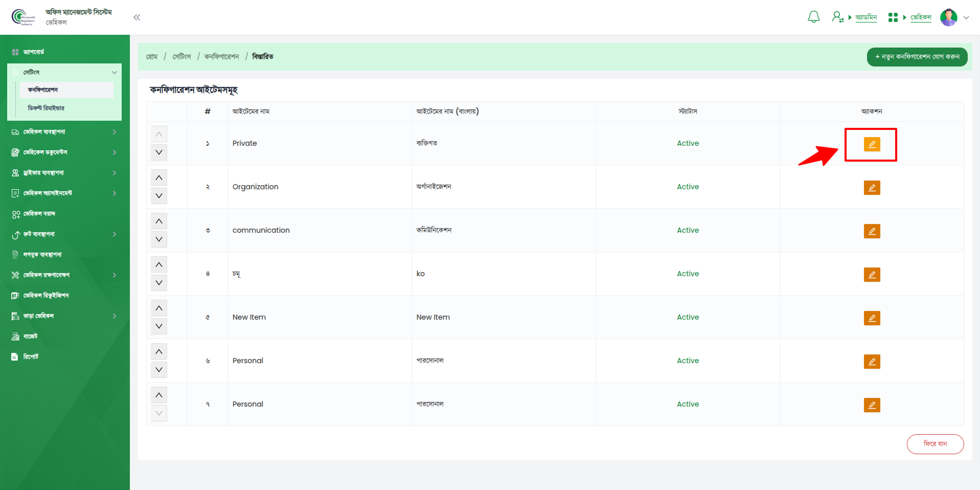
Task: Click নতুন কনফিগারেশন যোগ করুন button
Action: point(917,57)
